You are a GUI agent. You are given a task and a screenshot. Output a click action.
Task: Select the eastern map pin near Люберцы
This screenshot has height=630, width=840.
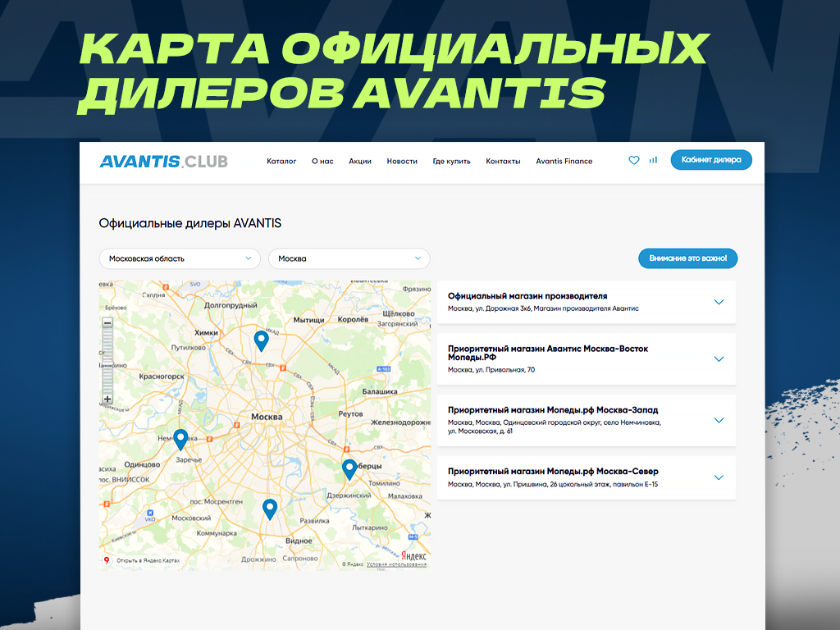click(x=349, y=470)
